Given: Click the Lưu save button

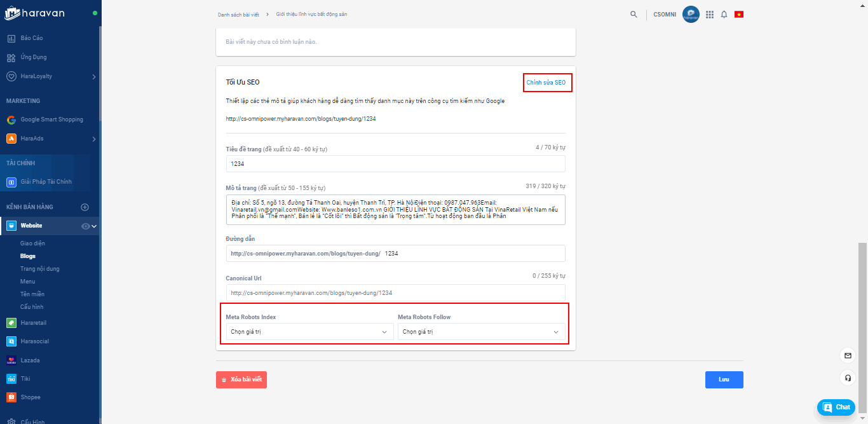Looking at the screenshot, I should coord(724,380).
